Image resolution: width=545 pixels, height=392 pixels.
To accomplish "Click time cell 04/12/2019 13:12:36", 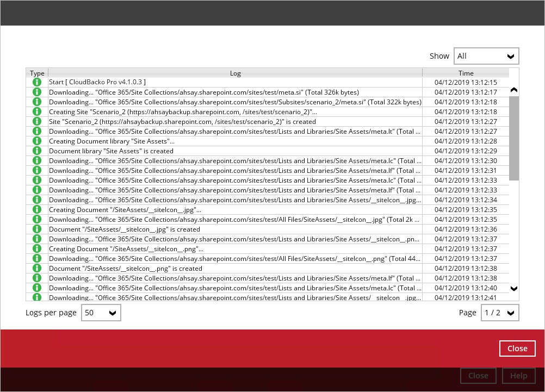I will (466, 229).
